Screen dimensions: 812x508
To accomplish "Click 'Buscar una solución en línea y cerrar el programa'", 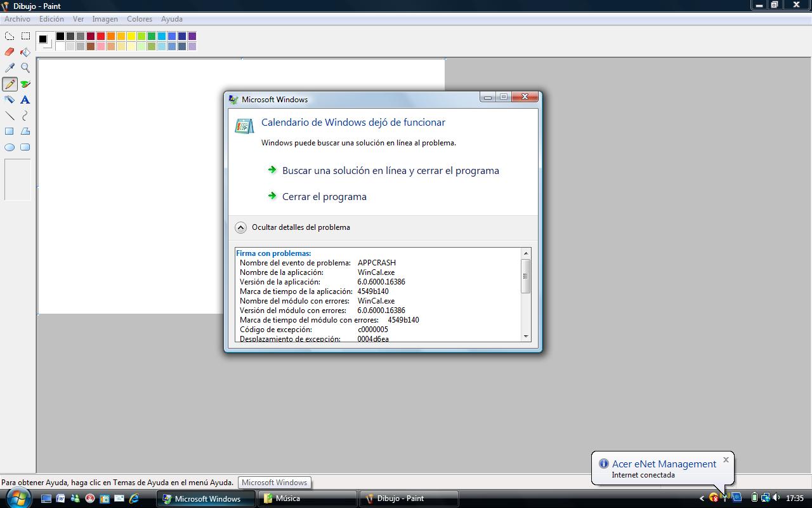I will pos(390,171).
